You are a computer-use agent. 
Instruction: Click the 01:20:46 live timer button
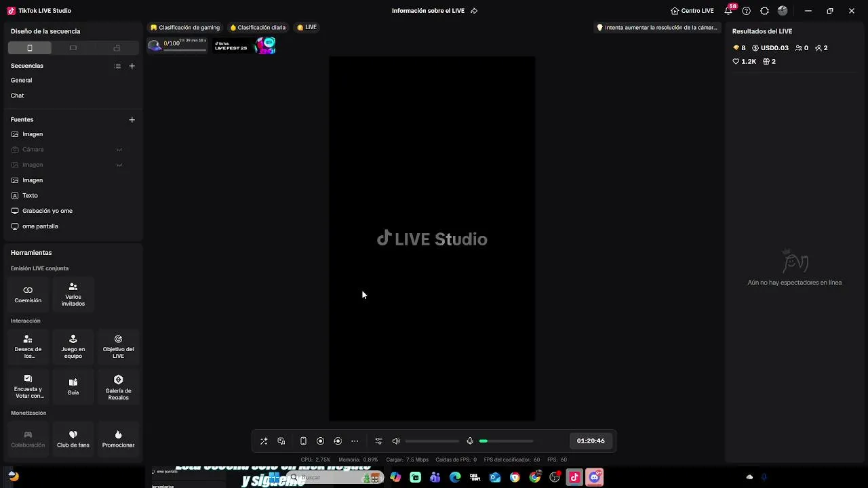point(591,441)
